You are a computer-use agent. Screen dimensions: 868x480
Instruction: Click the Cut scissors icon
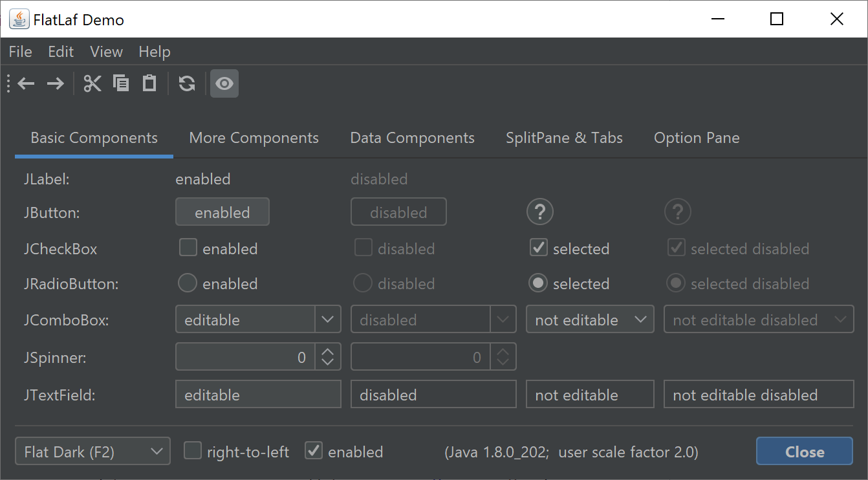(92, 83)
